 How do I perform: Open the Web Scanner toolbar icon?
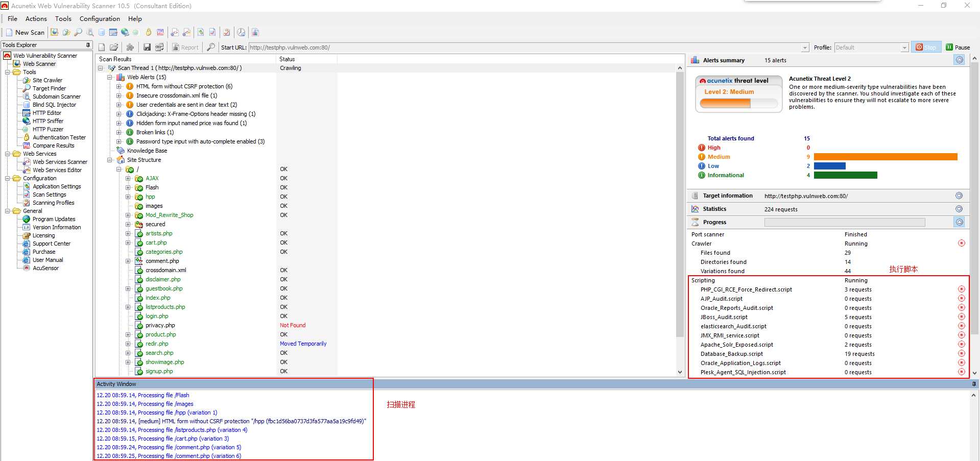pos(54,32)
